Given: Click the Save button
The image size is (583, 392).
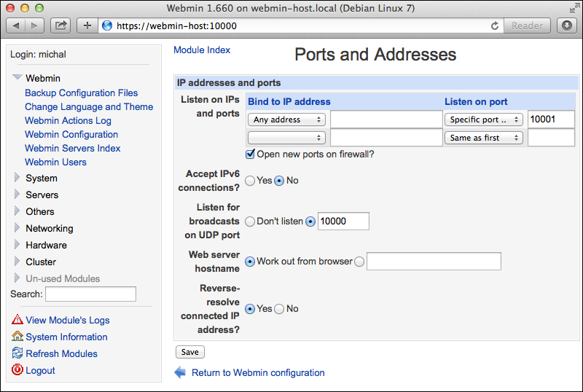Looking at the screenshot, I should click(x=190, y=352).
